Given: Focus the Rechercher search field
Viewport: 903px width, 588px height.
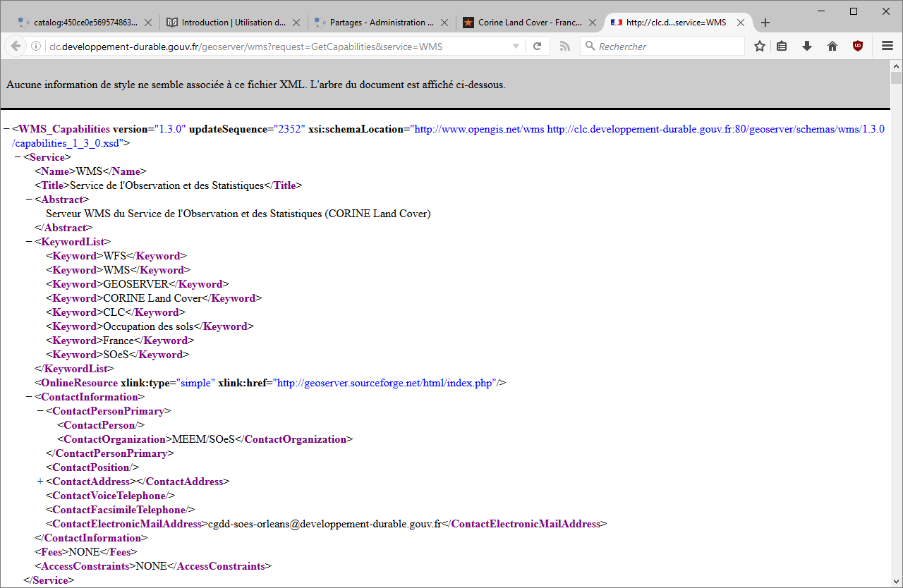Looking at the screenshot, I should (662, 47).
